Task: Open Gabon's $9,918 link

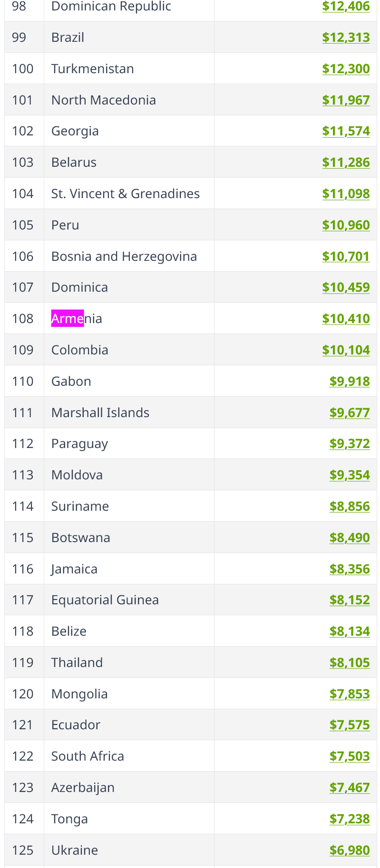Action: click(x=350, y=382)
